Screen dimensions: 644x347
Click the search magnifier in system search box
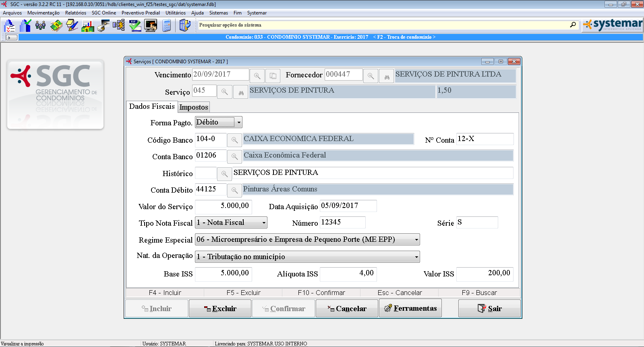pos(573,25)
